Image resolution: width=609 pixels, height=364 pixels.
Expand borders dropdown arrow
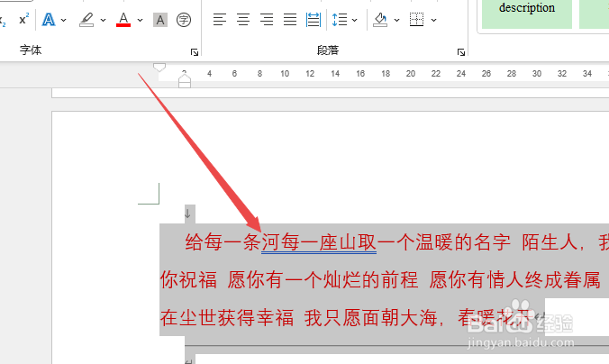[x=434, y=20]
